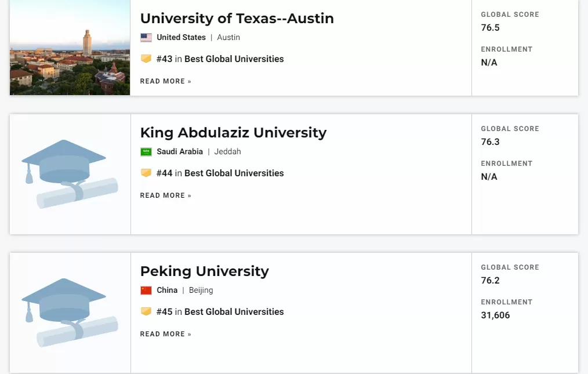Click Read More under King Abdulaziz University

166,195
